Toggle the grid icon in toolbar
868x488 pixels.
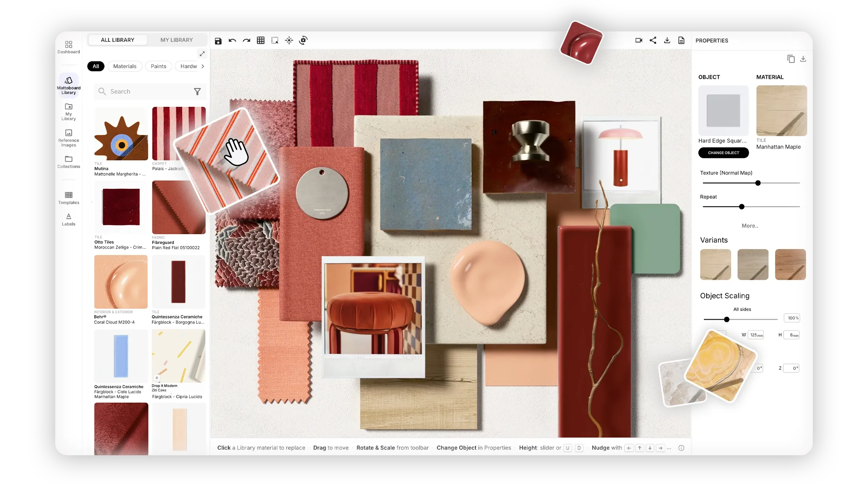click(261, 40)
